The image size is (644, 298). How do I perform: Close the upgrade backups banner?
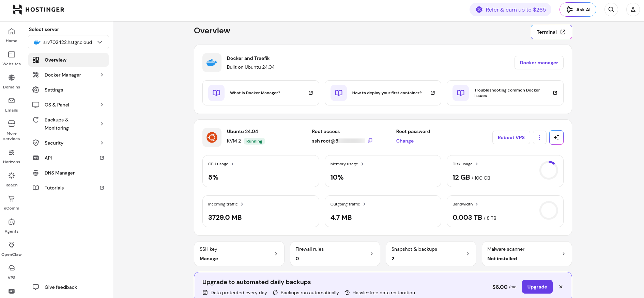click(561, 287)
